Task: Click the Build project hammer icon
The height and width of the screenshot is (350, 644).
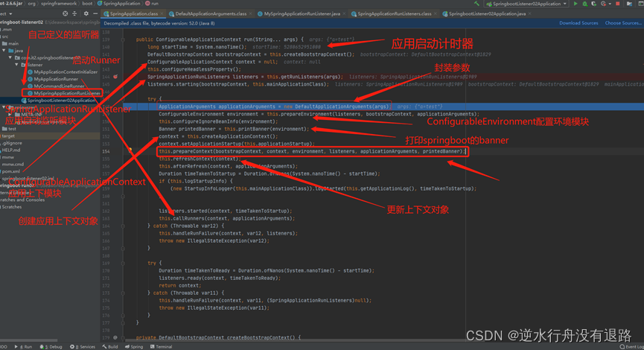Action: click(x=476, y=4)
